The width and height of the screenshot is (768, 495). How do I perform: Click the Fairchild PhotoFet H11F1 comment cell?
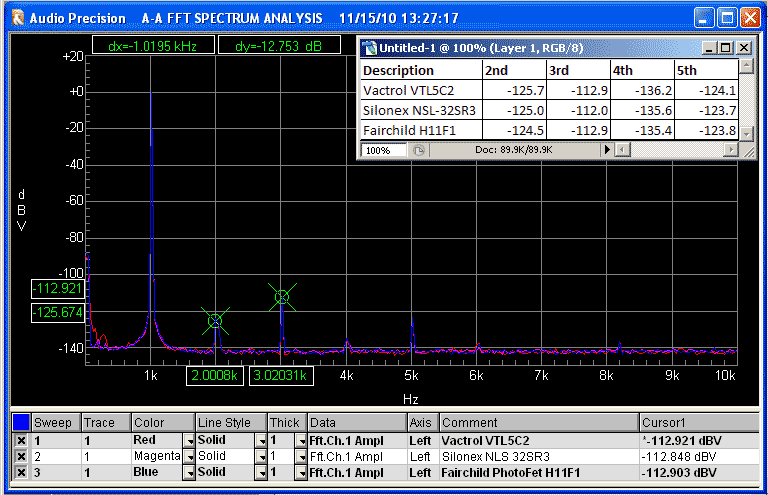[x=539, y=473]
